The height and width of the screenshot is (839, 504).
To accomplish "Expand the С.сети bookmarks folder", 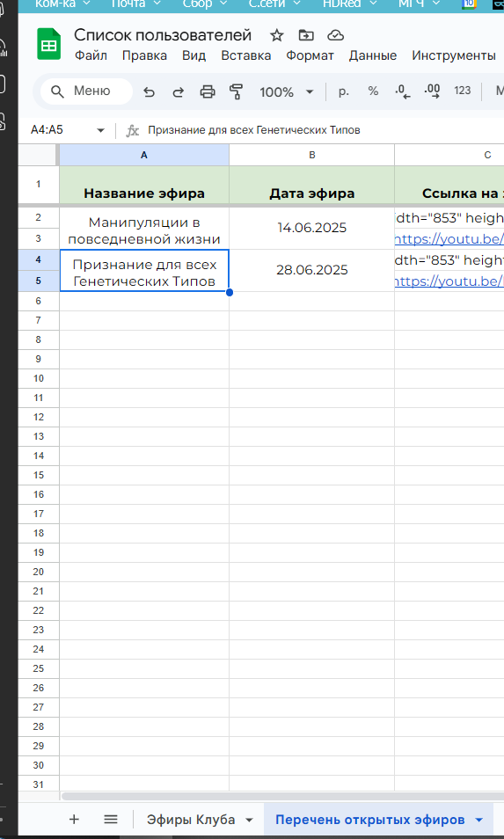I will 274,4.
